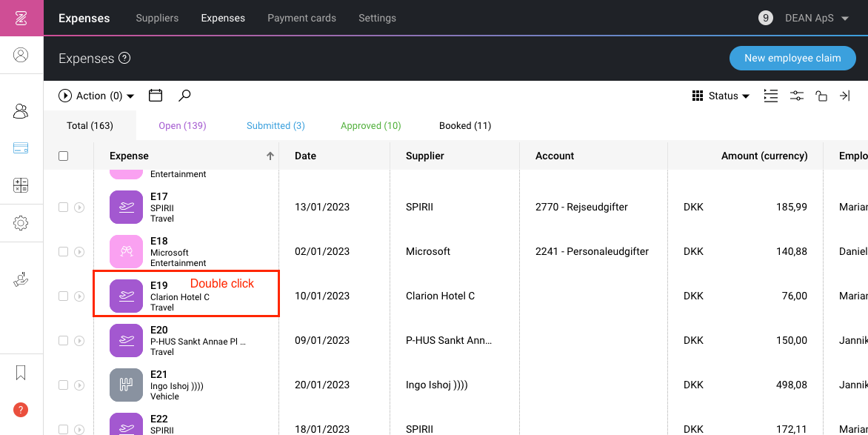
Task: Open the calendar date filter icon
Action: [x=156, y=96]
